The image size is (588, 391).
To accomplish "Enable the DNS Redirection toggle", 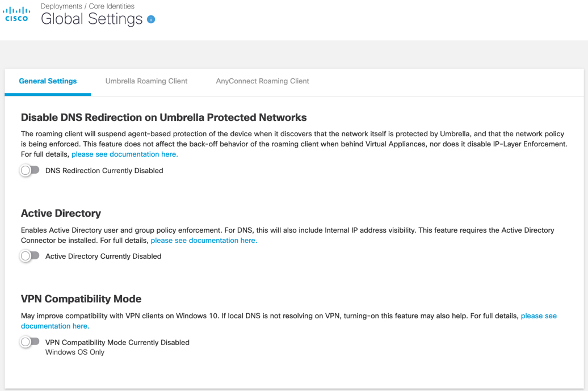I will tap(30, 170).
